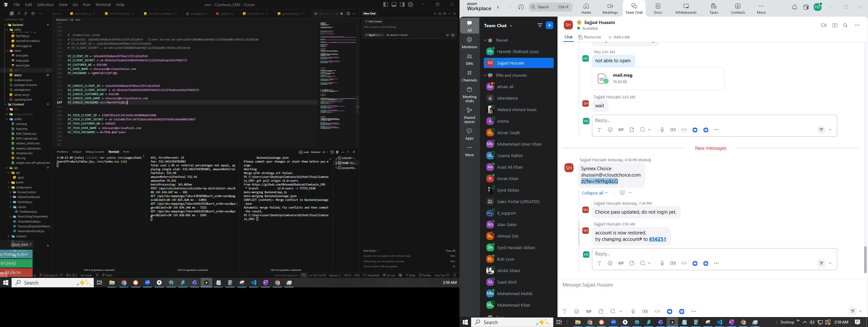Image resolution: width=868 pixels, height=327 pixels.
Task: Toggle Cursor primary sidebar layout
Action: 385,5
